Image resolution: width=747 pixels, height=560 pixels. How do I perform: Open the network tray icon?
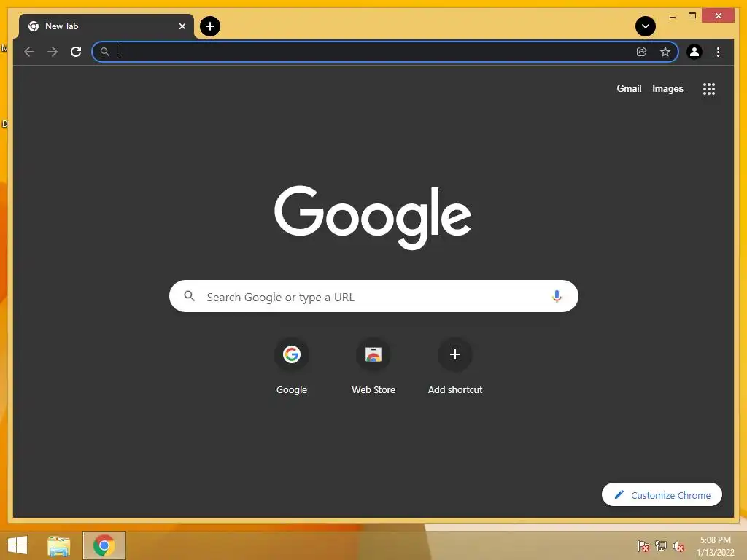click(661, 546)
